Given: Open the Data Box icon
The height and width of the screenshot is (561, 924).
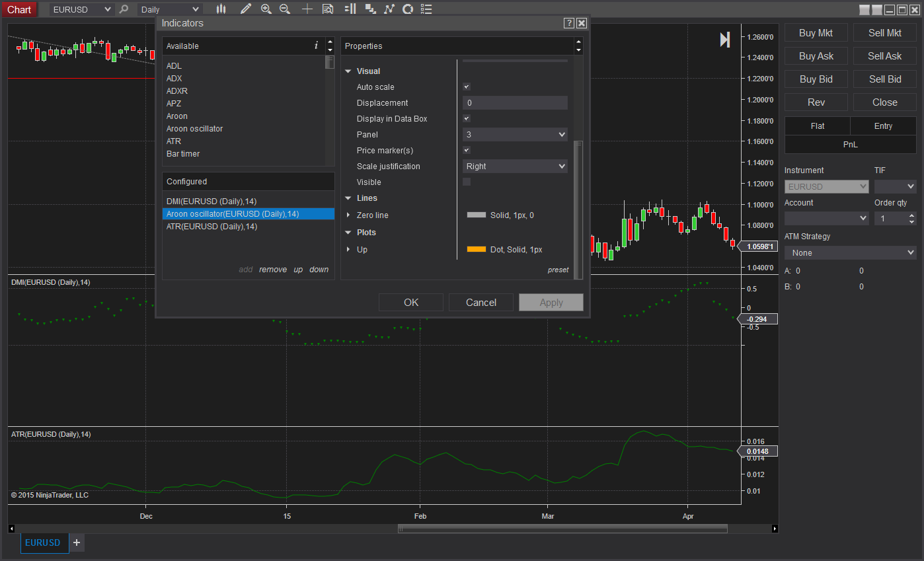Looking at the screenshot, I should 328,9.
